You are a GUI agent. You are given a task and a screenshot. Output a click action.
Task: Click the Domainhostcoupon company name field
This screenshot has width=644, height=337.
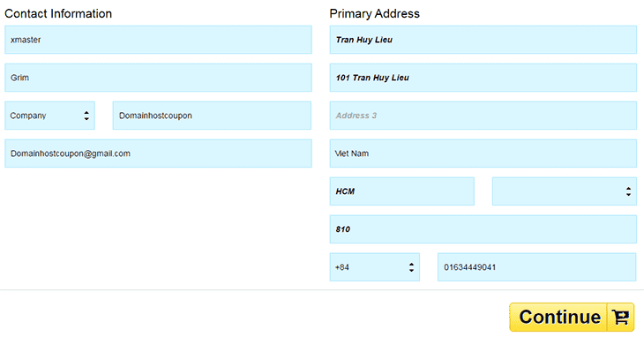pyautogui.click(x=212, y=116)
